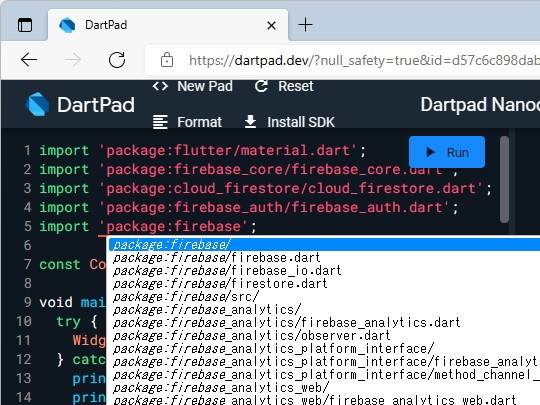540x405 pixels.
Task: Click the editor vertical scrollbar
Action: (505, 179)
